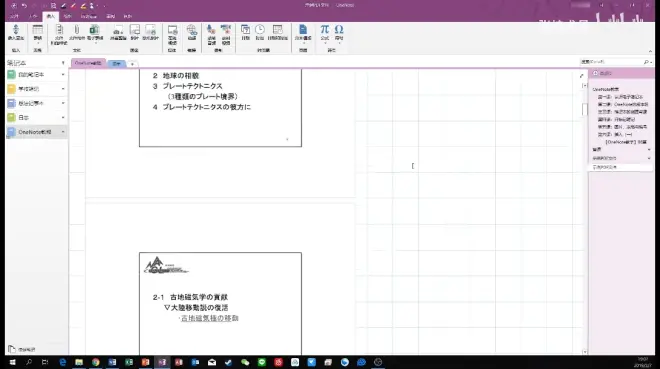Expand the notebooks list header dropdown

click(63, 63)
